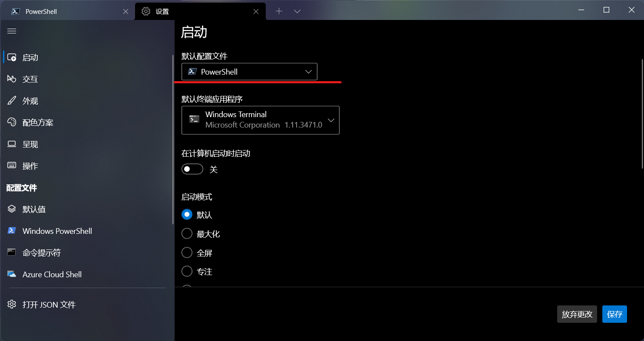Viewport: 644px width, 341px height.
Task: Select 全屏 launch mode radio button
Action: pyautogui.click(x=187, y=252)
